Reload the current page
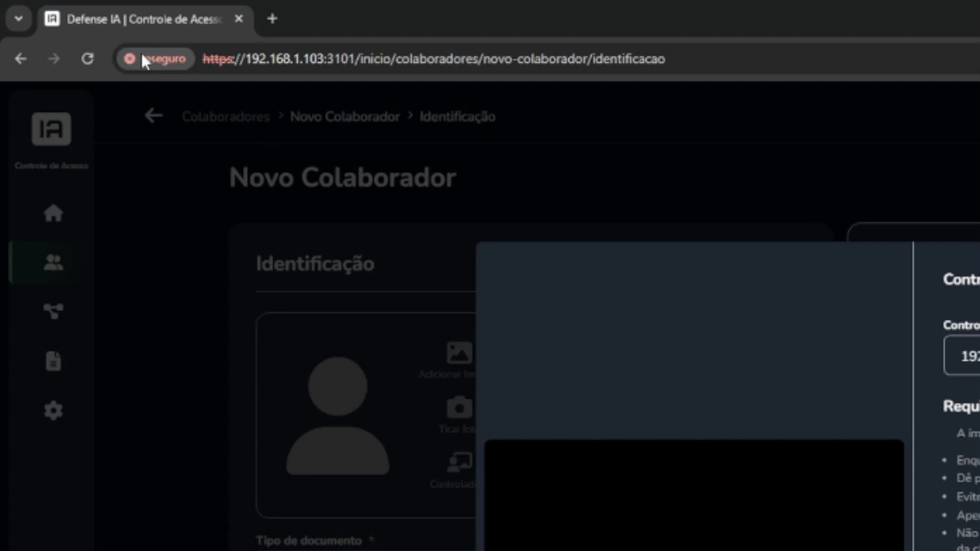 pyautogui.click(x=87, y=59)
